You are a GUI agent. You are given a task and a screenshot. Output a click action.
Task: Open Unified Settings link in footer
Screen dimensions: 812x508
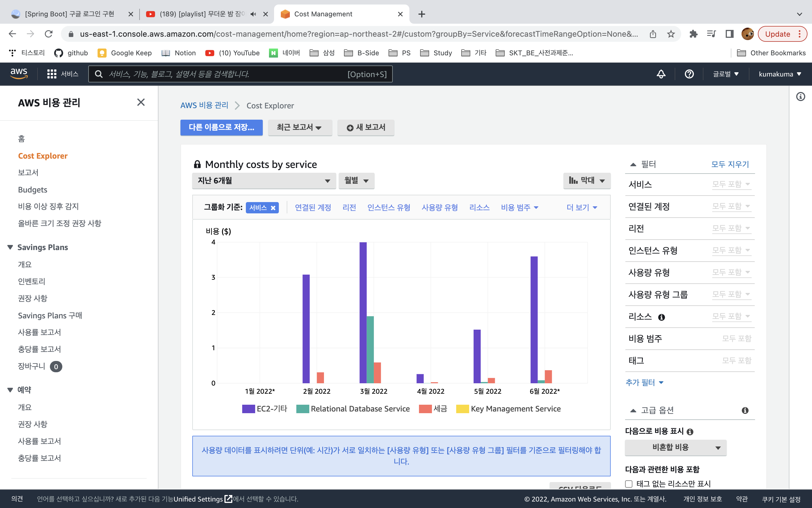203,499
